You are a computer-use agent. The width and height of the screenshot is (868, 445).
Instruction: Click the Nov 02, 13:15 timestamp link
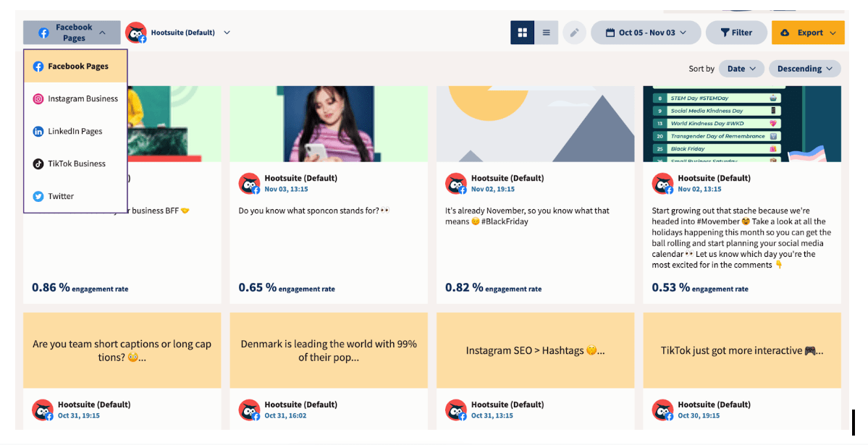pyautogui.click(x=699, y=190)
